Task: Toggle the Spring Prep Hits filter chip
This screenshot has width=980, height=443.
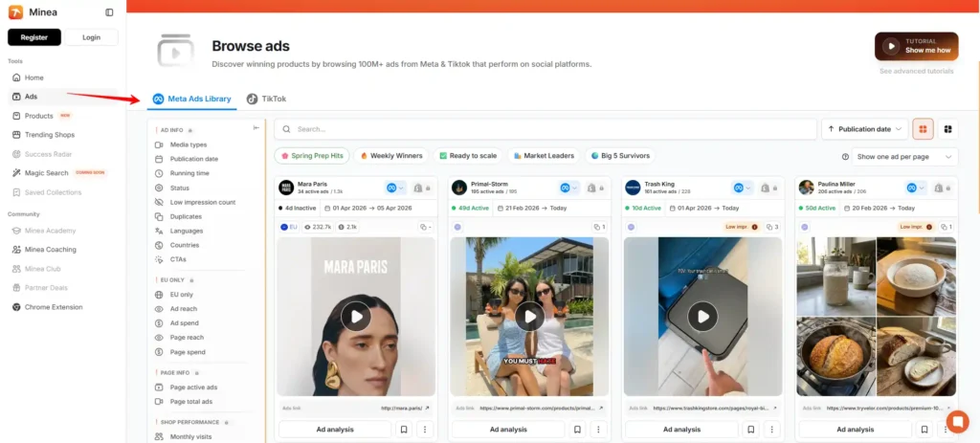Action: click(311, 155)
